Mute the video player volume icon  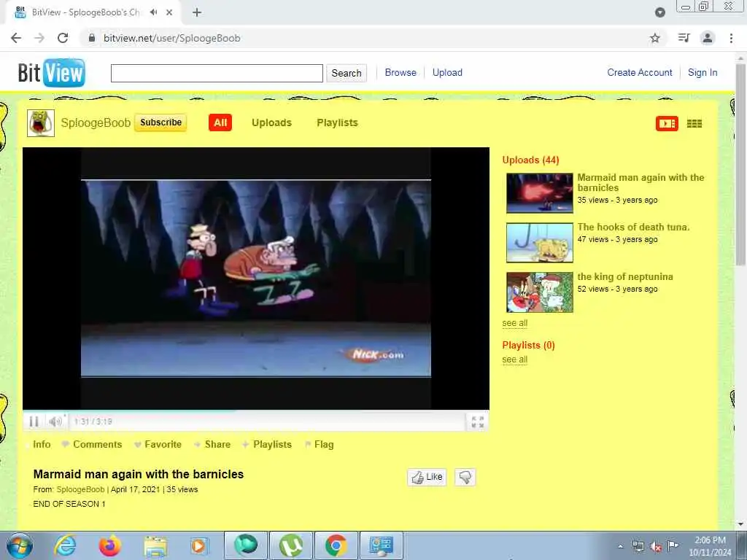tap(55, 421)
